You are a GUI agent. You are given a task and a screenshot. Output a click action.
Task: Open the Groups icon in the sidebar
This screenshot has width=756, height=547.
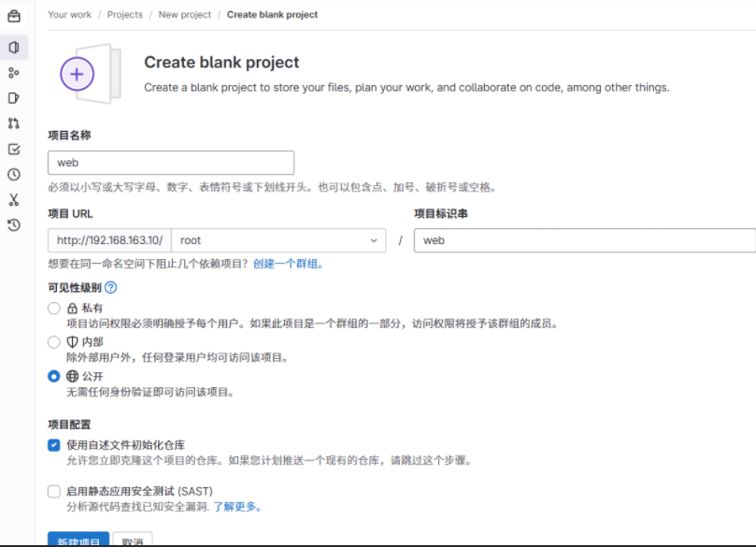coord(14,73)
